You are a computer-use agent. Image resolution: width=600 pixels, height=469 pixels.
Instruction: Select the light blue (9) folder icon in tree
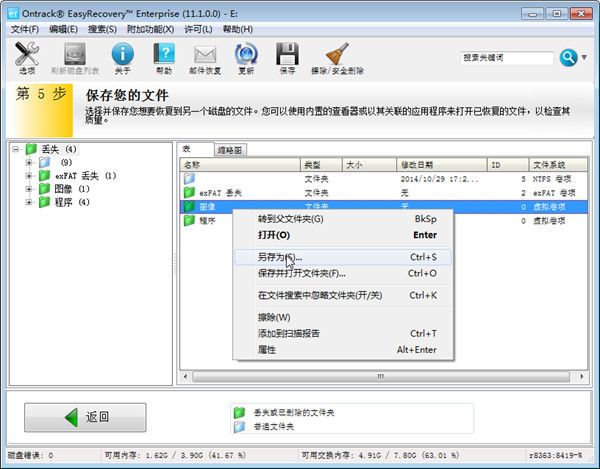(44, 163)
